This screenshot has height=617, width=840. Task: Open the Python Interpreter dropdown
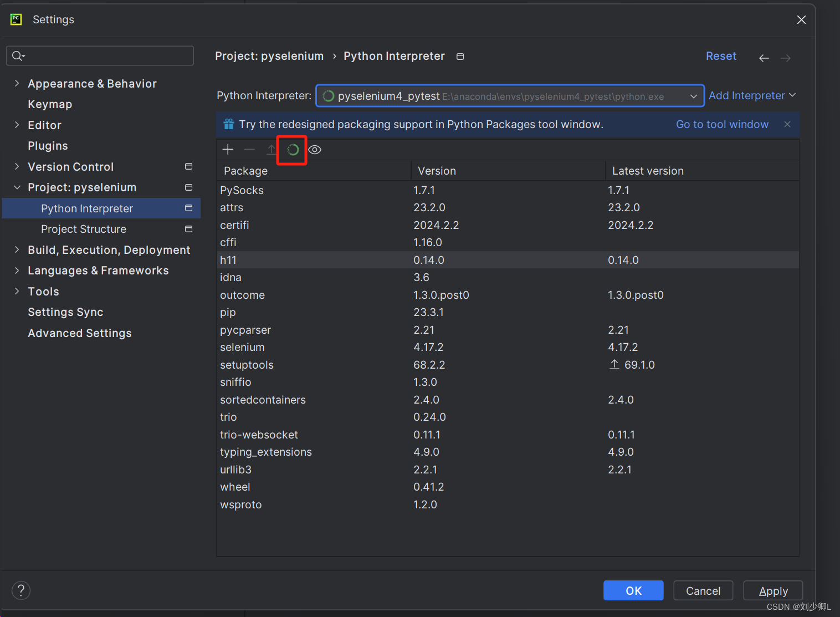[x=510, y=96]
